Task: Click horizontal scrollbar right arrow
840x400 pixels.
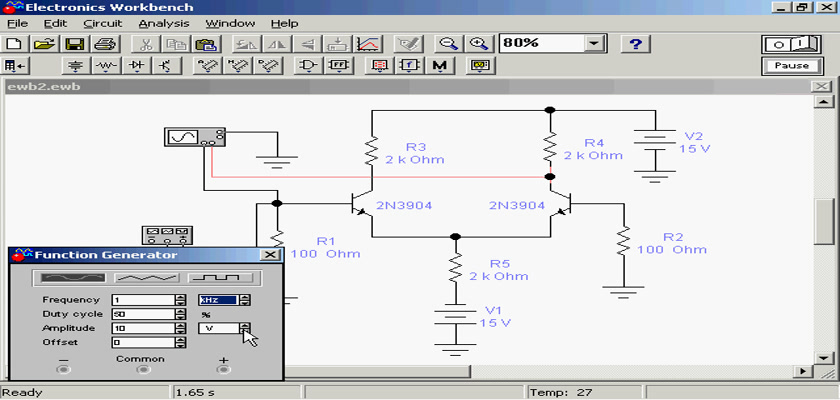Action: tap(802, 371)
